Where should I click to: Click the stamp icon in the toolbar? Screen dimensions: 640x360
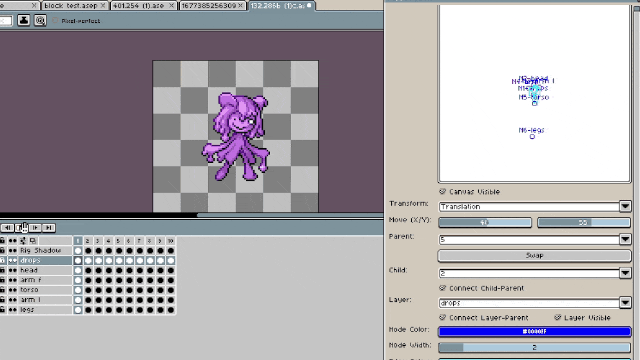(24, 20)
